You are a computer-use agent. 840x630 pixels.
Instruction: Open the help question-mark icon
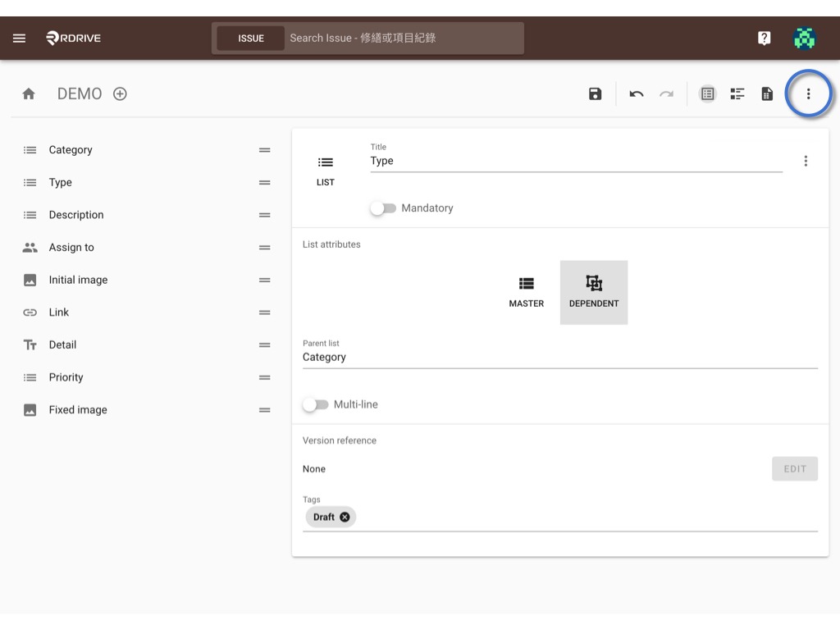pos(764,38)
